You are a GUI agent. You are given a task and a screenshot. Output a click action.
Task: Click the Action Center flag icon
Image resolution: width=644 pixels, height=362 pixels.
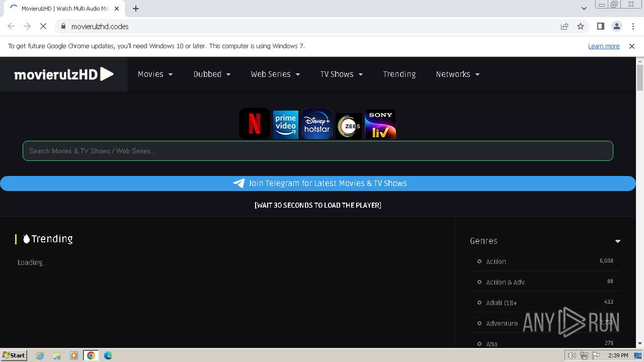click(x=596, y=355)
